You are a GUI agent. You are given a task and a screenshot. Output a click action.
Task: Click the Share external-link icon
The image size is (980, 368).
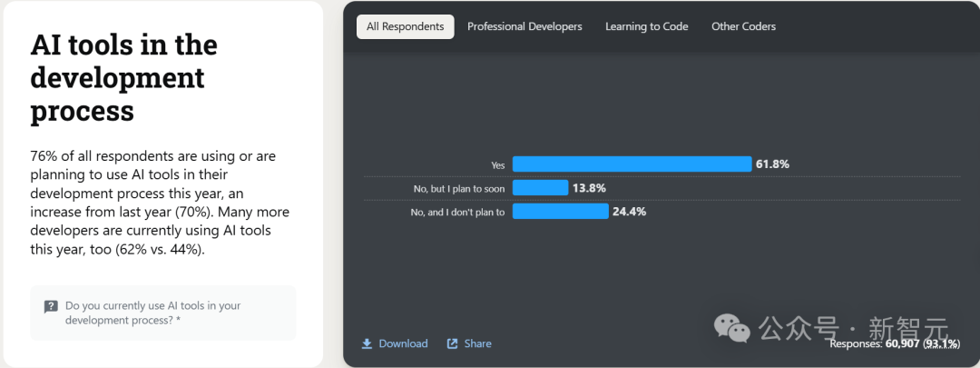[x=453, y=343]
